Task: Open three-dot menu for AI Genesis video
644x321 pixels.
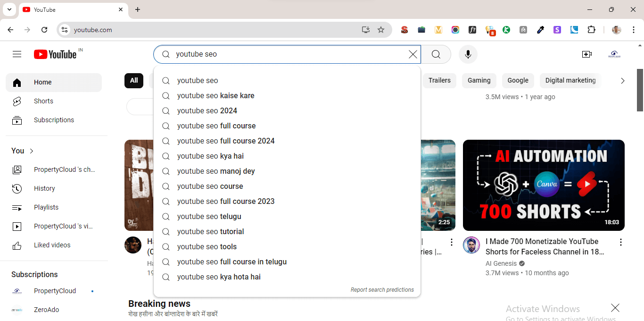Action: (620, 242)
